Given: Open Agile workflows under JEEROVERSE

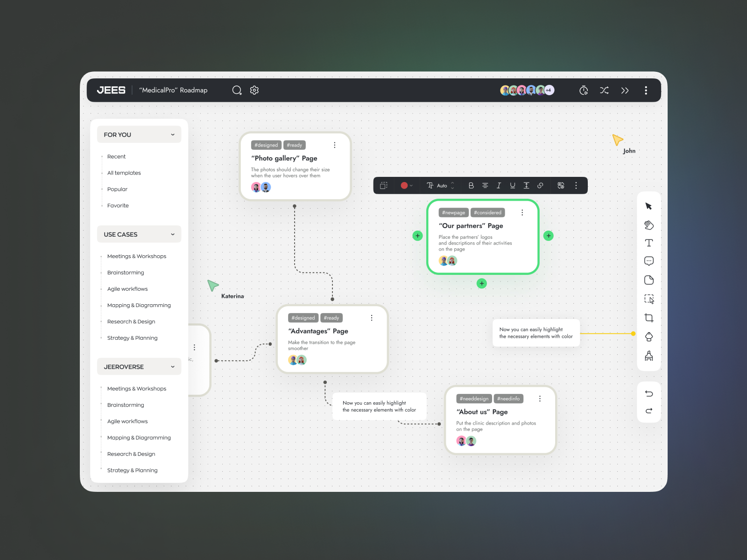Looking at the screenshot, I should [x=127, y=421].
